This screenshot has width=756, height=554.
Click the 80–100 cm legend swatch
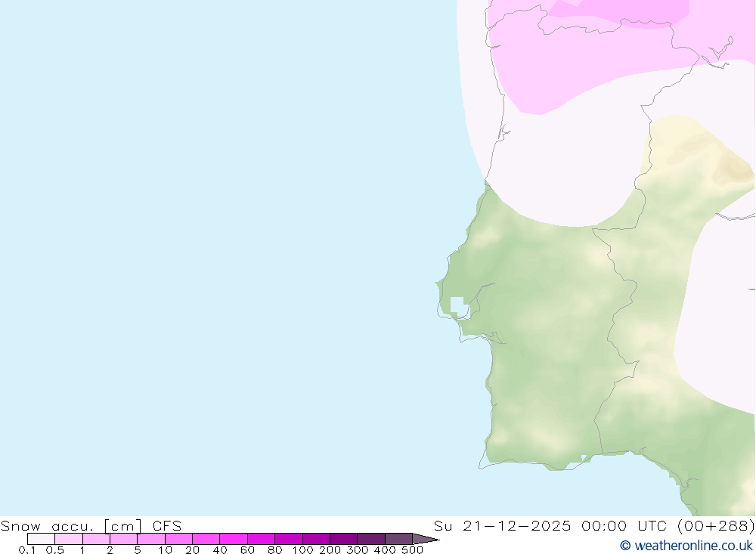tap(288, 539)
